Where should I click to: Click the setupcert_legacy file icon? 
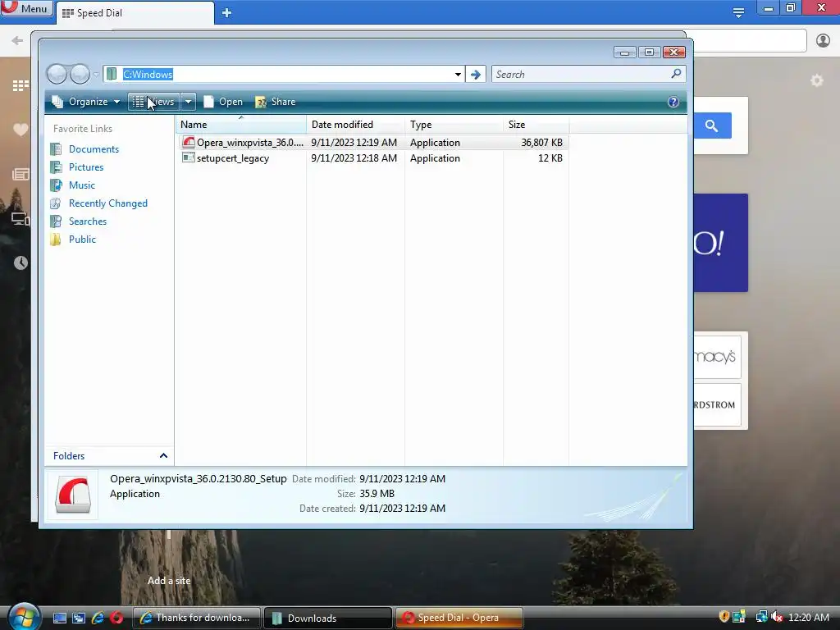coord(188,157)
